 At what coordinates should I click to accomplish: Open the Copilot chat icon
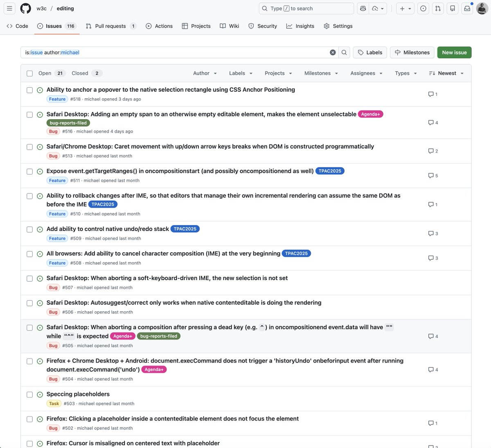point(363,8)
